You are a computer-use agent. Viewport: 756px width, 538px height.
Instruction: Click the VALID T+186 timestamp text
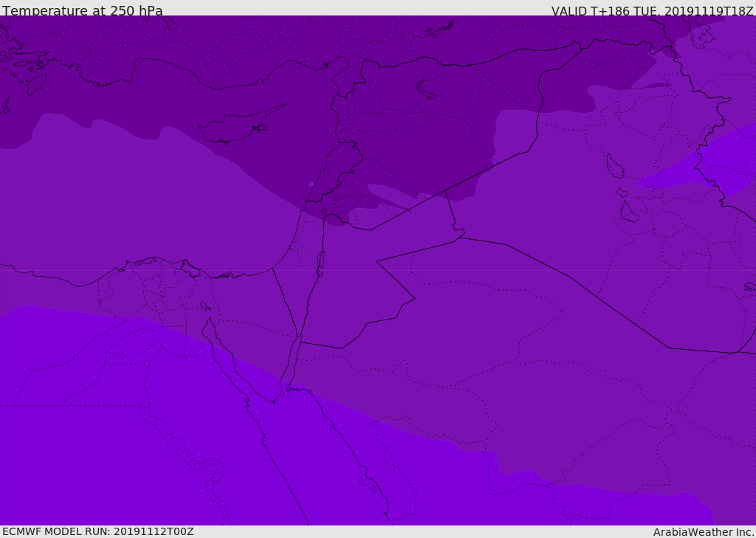coord(652,11)
